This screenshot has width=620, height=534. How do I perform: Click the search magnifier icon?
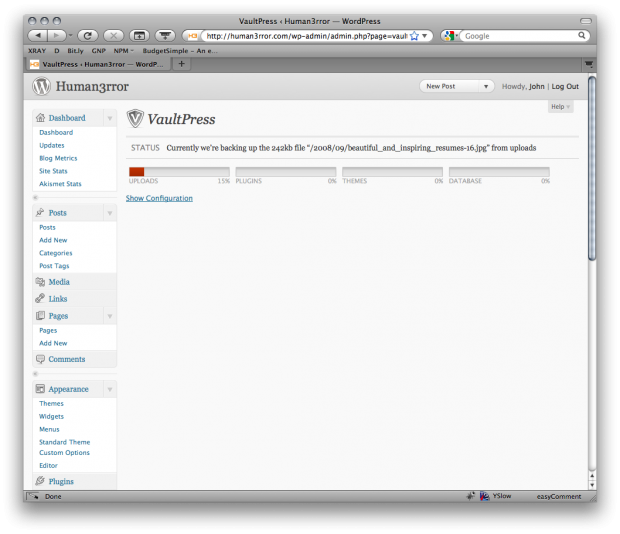coord(582,36)
